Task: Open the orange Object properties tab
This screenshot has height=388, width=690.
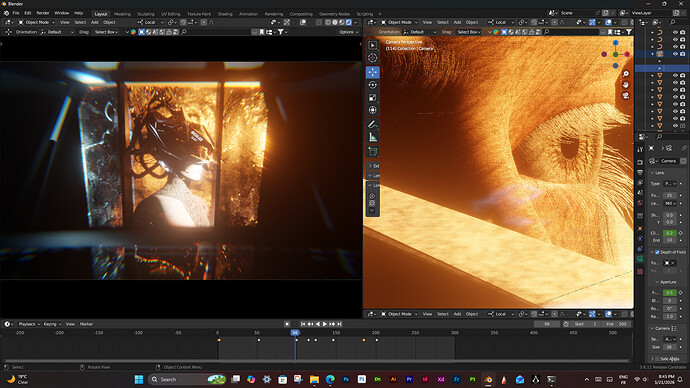Action: point(640,228)
